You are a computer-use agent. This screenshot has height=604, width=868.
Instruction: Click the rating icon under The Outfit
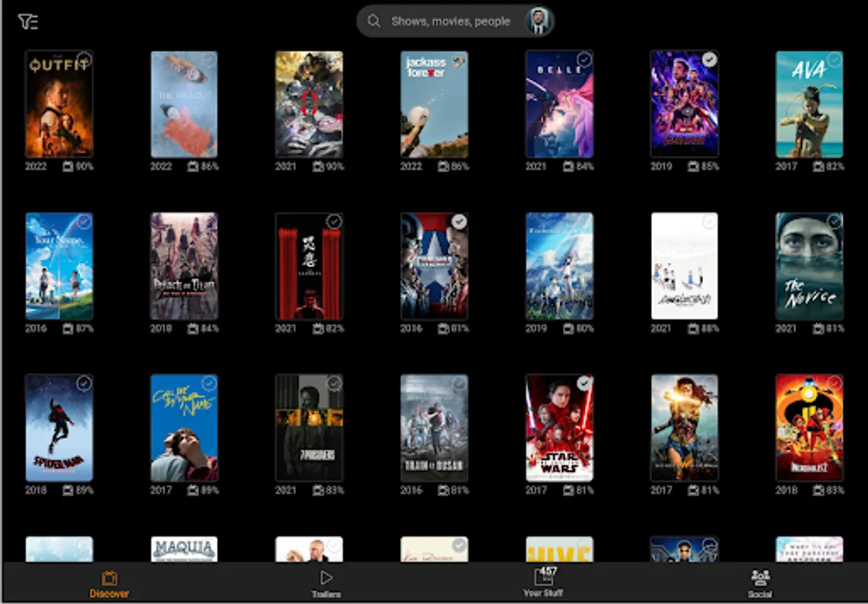click(x=68, y=166)
